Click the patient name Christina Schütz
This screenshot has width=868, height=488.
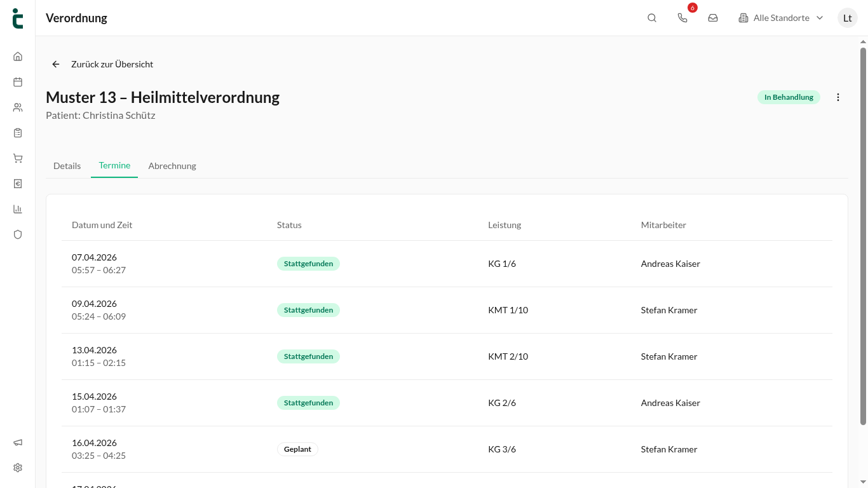click(119, 116)
